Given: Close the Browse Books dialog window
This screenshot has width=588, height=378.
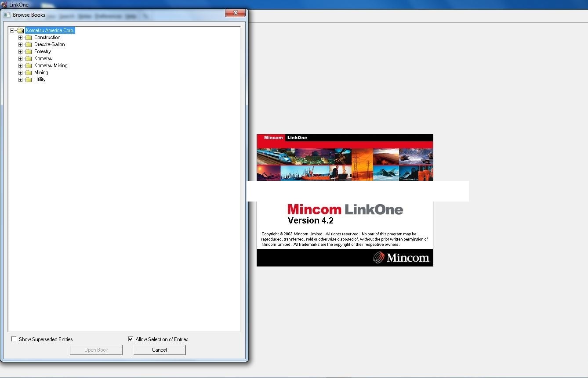Looking at the screenshot, I should 236,13.
